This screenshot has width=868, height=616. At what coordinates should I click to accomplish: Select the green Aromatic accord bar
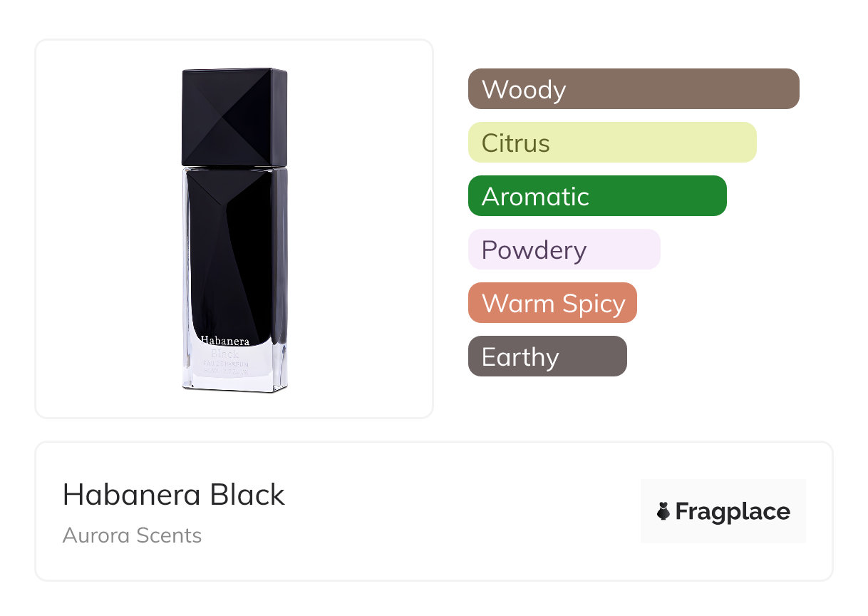pyautogui.click(x=596, y=196)
